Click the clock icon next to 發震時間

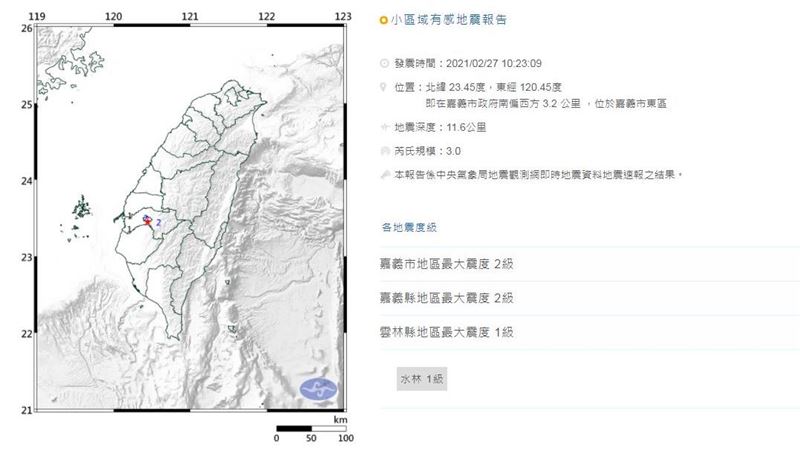(384, 63)
